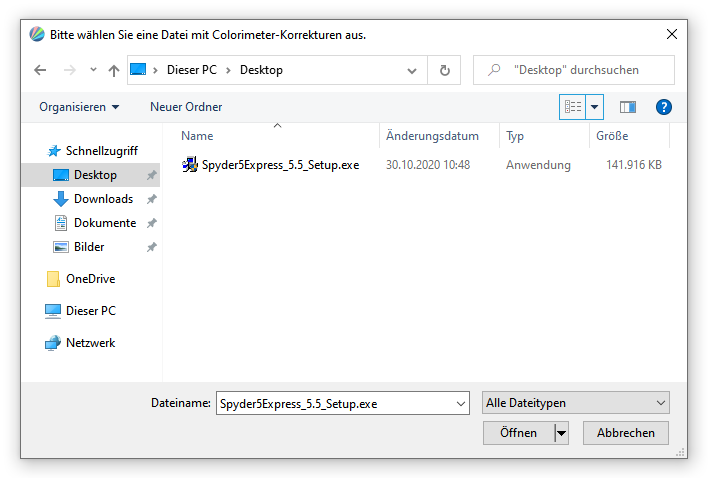Open the Alle Dateitypen filter dropdown
708x478 pixels.
576,403
